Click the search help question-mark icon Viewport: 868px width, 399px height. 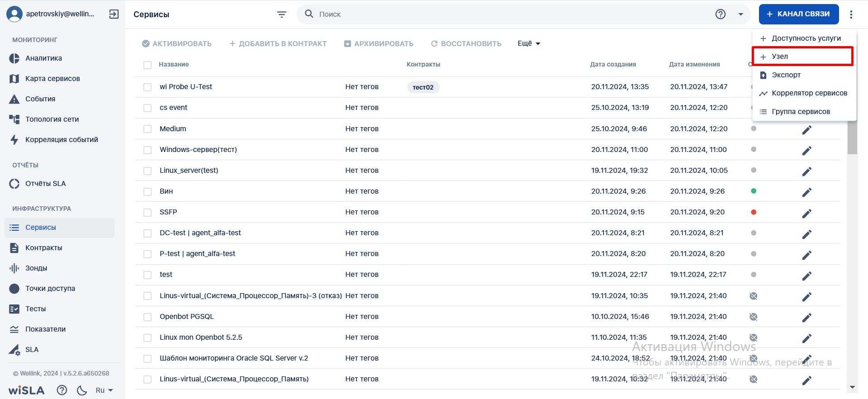(x=721, y=14)
